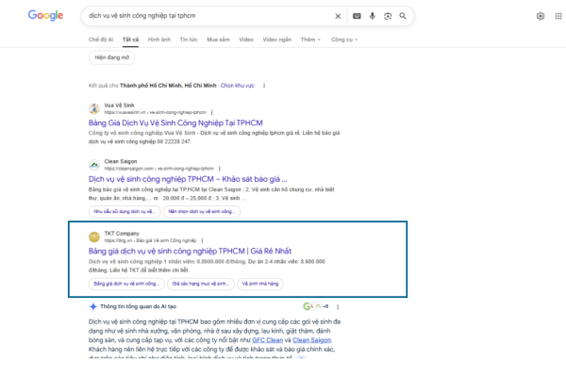Viewport: 566px width, 392px height.
Task: Open search by image (Lens) icon
Action: coord(388,16)
